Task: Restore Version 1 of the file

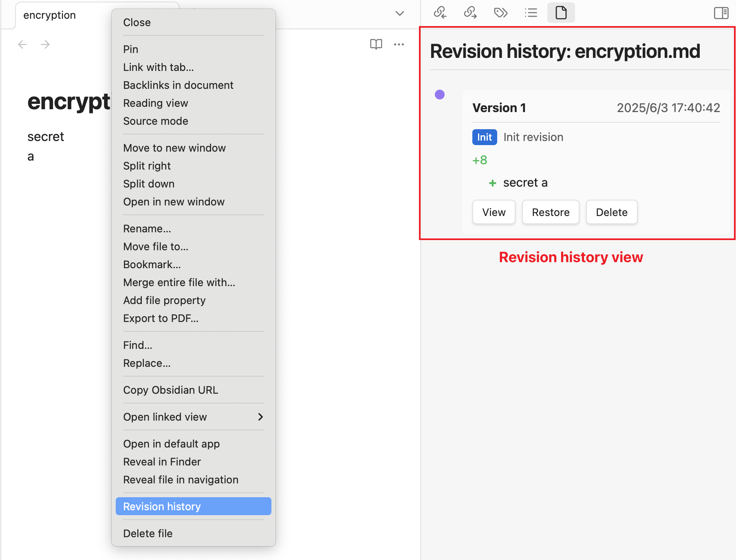Action: (x=550, y=212)
